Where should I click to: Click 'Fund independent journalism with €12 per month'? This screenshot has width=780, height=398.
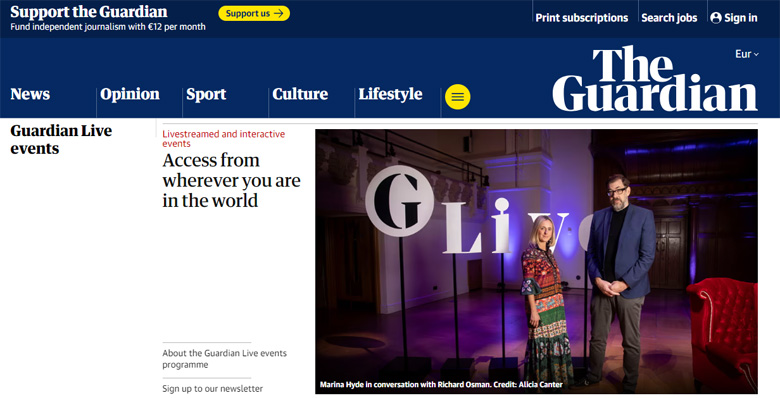[x=108, y=27]
